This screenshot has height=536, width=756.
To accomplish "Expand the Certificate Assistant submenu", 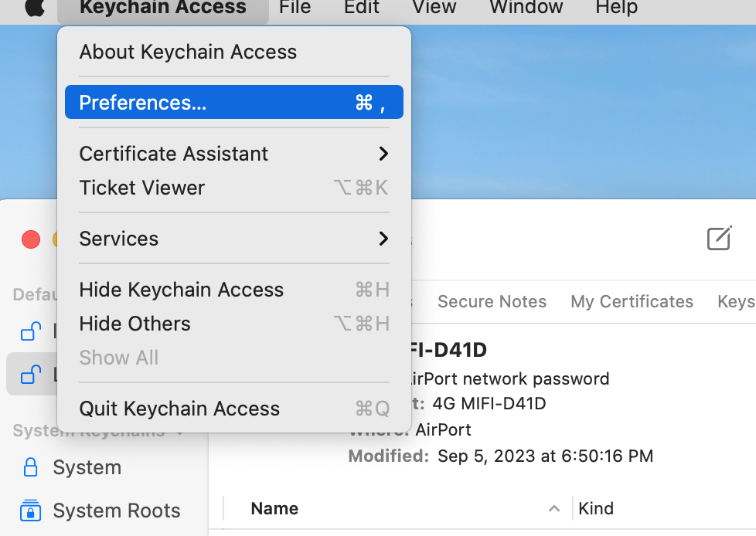I will point(234,154).
